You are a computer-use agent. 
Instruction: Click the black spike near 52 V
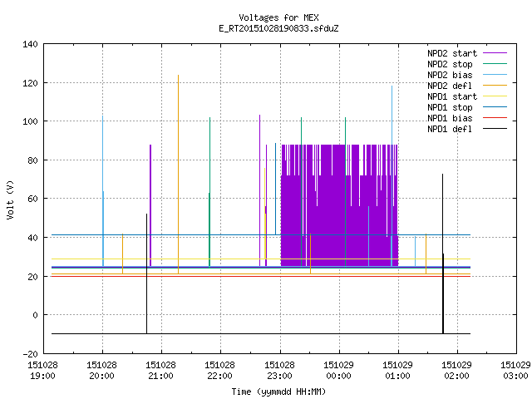pyautogui.click(x=146, y=273)
